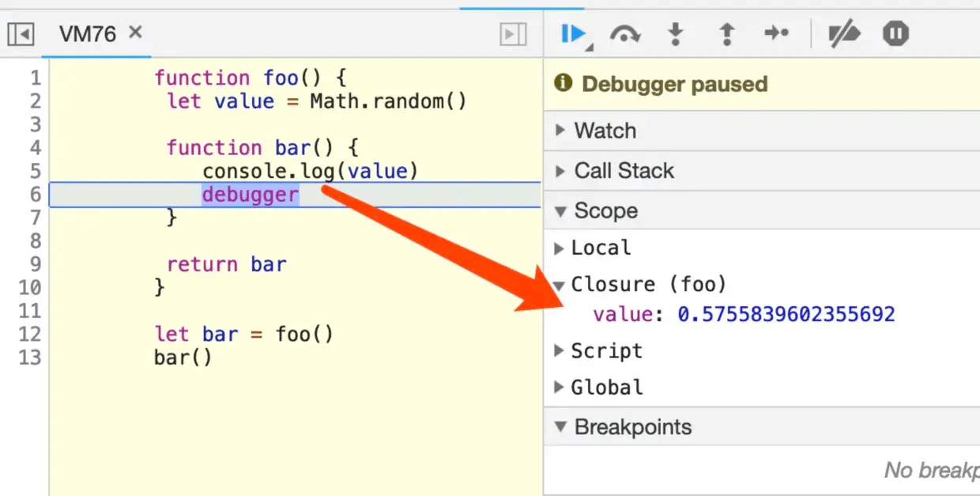Resume script execution with the play button
The height and width of the screenshot is (496, 980).
(573, 34)
